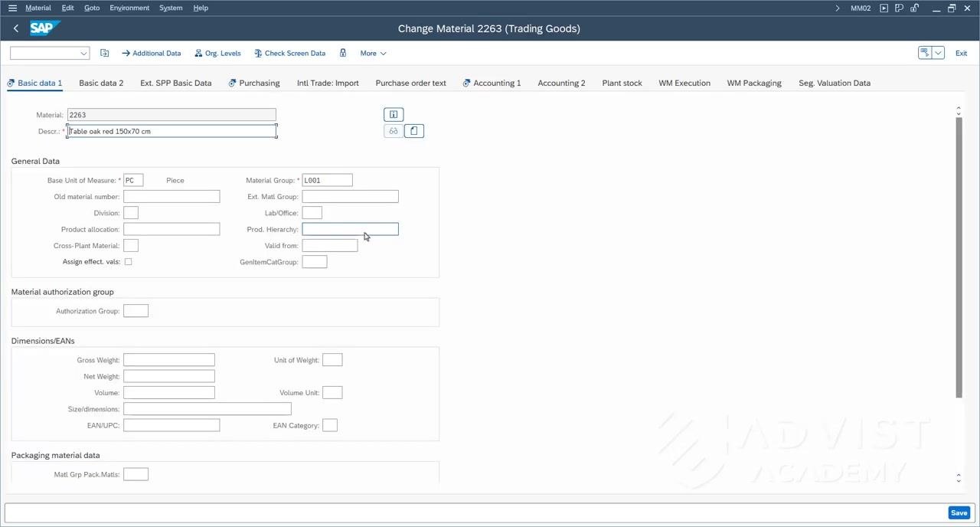Open the Plant stock tab

tap(622, 83)
